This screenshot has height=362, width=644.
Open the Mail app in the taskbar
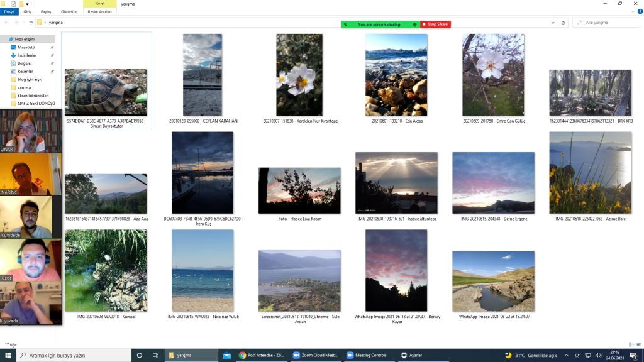coord(226,355)
